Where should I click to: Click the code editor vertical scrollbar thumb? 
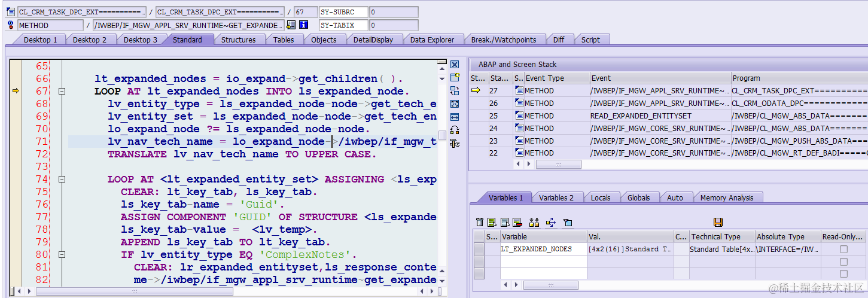(x=442, y=135)
